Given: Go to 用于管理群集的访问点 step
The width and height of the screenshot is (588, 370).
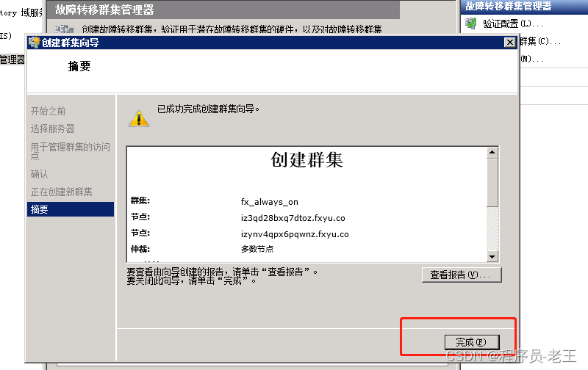Looking at the screenshot, I should tap(70, 151).
